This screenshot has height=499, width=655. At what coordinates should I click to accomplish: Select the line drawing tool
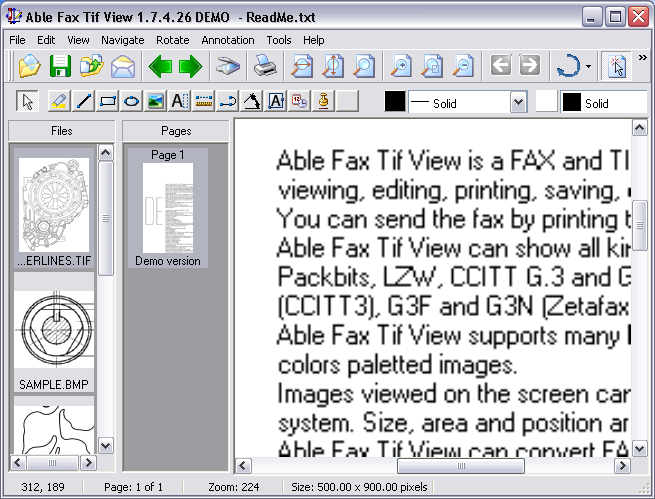tap(83, 101)
